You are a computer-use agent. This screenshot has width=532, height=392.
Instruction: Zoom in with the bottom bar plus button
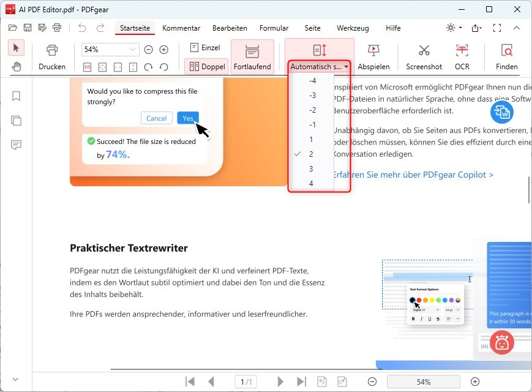click(x=475, y=382)
